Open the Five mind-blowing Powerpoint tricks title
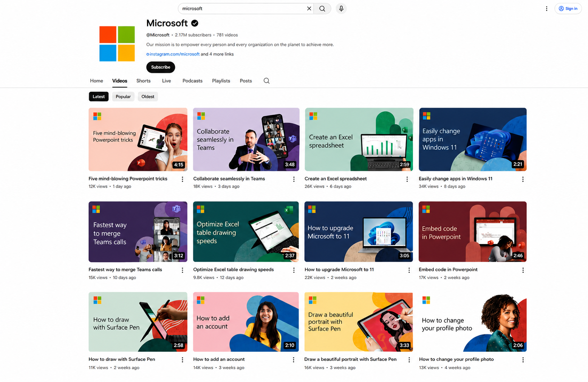The height and width of the screenshot is (382, 588). point(128,179)
